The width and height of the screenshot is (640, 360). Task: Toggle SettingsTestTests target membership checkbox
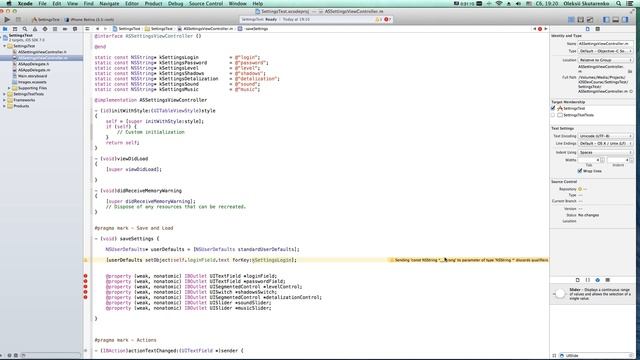coord(553,115)
